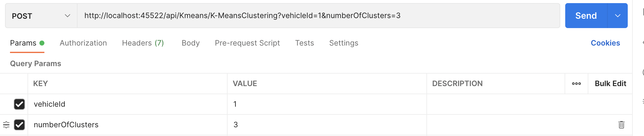The image size is (644, 136).
Task: Switch to the Settings tab
Action: point(344,43)
